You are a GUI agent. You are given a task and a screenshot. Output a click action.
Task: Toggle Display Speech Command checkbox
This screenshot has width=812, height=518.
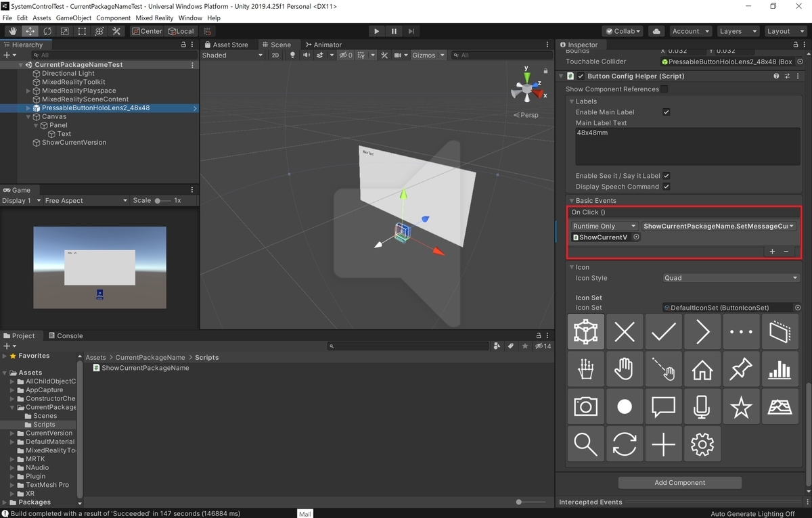point(666,187)
